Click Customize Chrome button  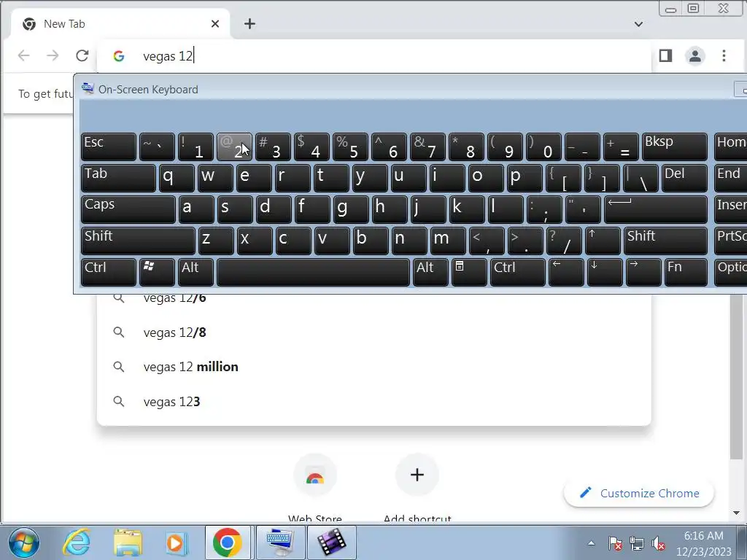(x=638, y=494)
